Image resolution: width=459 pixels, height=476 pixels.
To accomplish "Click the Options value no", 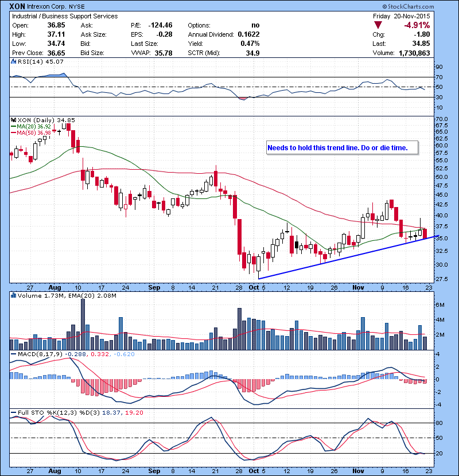I will click(255, 25).
